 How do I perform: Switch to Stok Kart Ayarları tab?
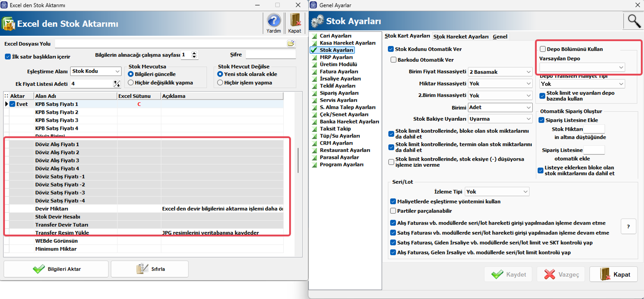407,36
